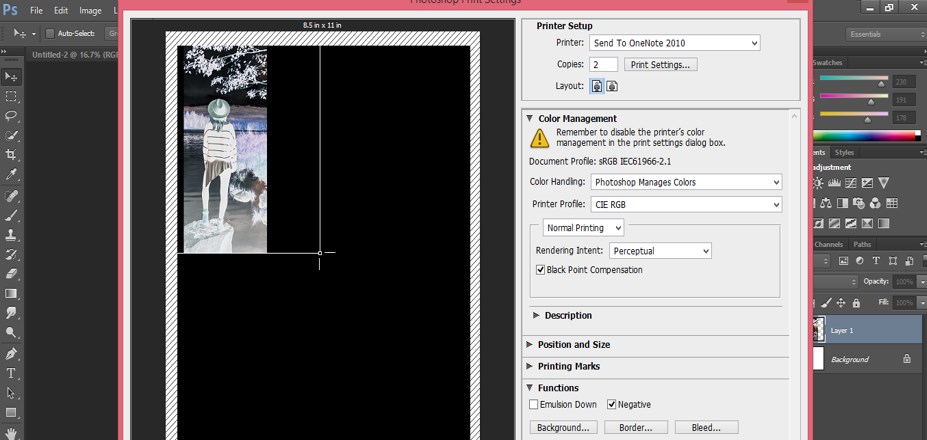Open the Essentials workspace dropdown
The image size is (927, 440).
point(884,34)
